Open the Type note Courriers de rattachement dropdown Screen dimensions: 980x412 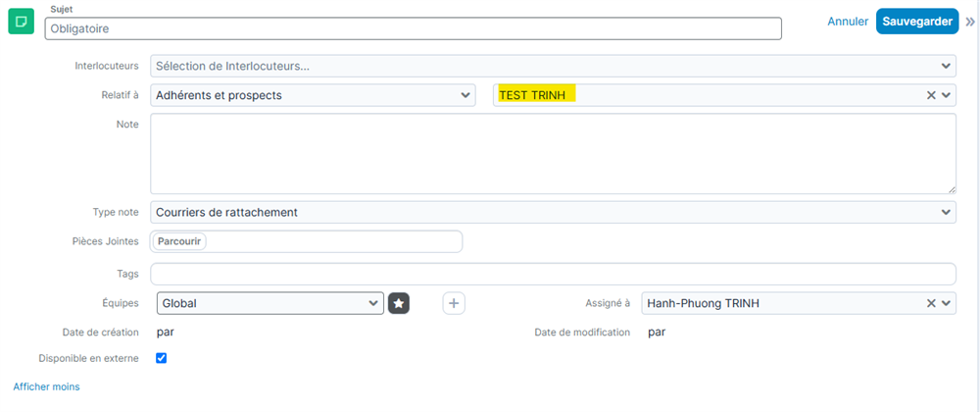[553, 212]
